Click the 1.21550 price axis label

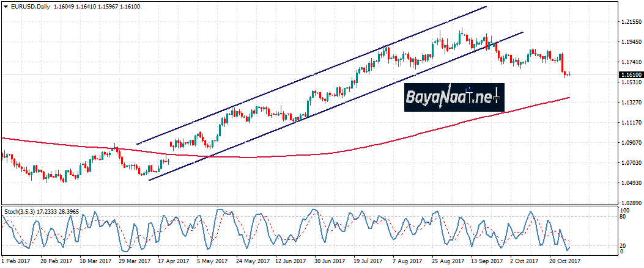(630, 22)
